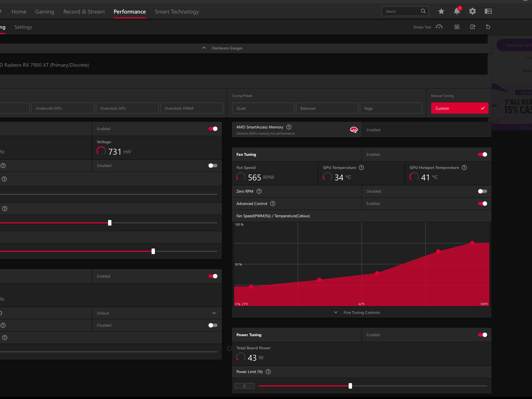
Task: Open settings gear icon
Action: click(x=473, y=11)
